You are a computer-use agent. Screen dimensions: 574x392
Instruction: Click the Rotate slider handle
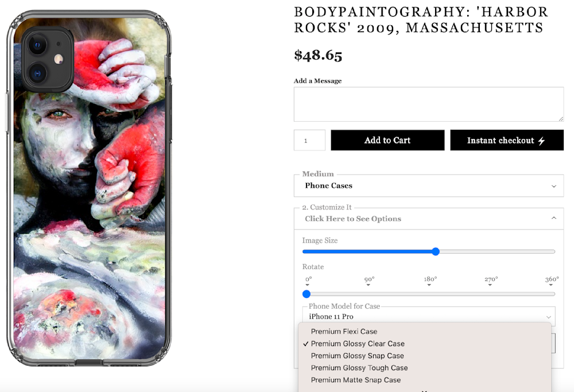click(x=307, y=294)
